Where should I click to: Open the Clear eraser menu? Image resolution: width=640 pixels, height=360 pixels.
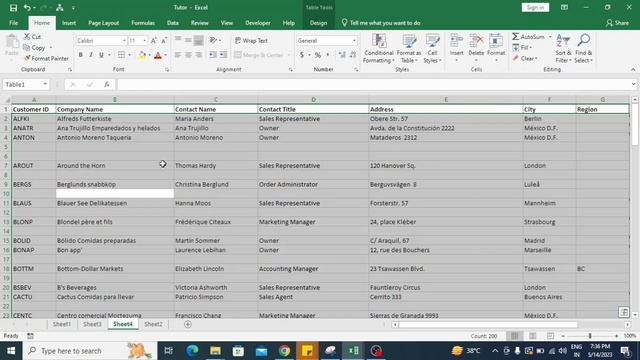click(x=526, y=58)
